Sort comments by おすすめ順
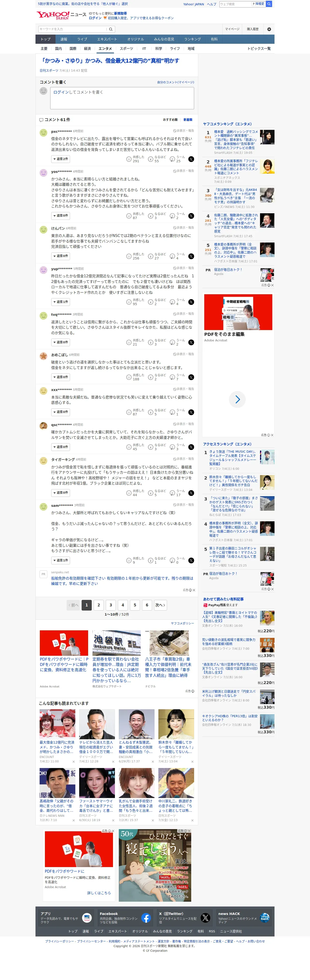 [170, 120]
